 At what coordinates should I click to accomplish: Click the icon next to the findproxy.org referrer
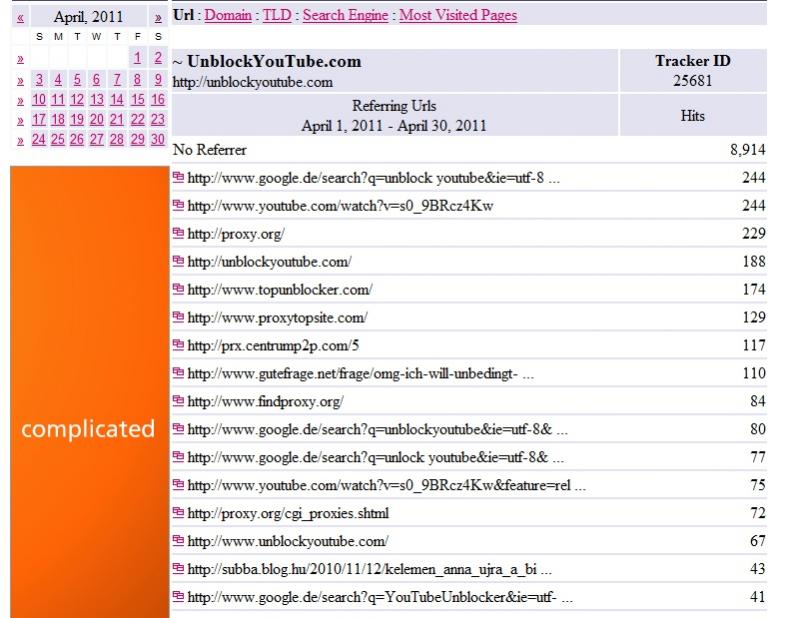pyautogui.click(x=179, y=402)
